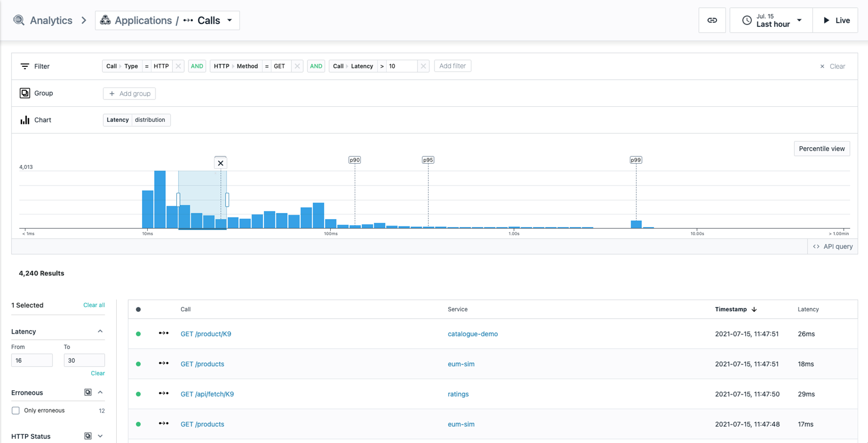Viewport: 868px width, 443px height.
Task: Dismiss the chart selection with X
Action: coord(220,163)
